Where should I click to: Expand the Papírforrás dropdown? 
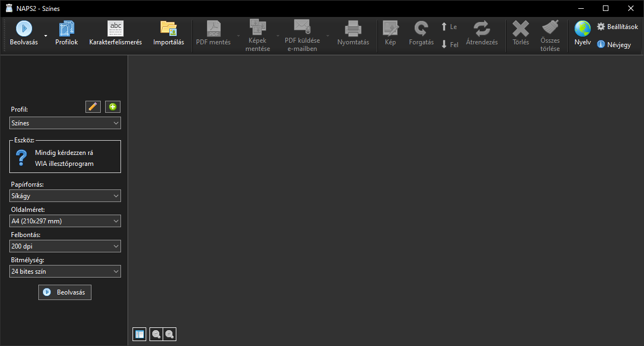click(x=65, y=196)
